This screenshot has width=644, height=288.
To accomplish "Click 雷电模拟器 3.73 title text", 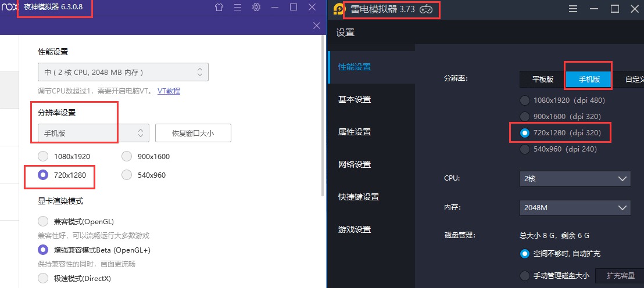I will [382, 9].
